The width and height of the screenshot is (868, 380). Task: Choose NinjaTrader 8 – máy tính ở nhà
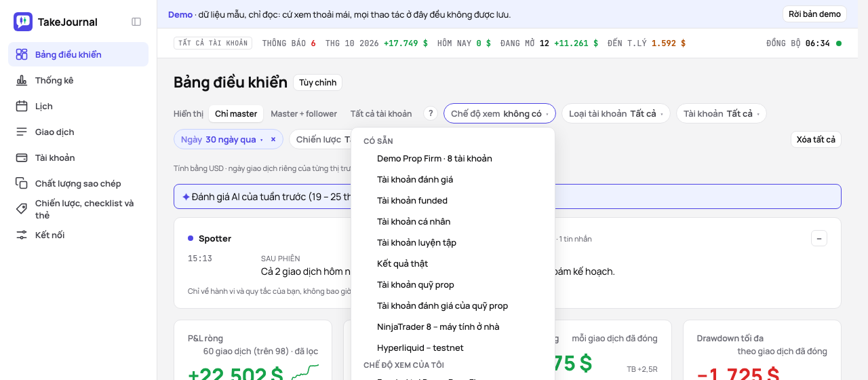click(453, 326)
